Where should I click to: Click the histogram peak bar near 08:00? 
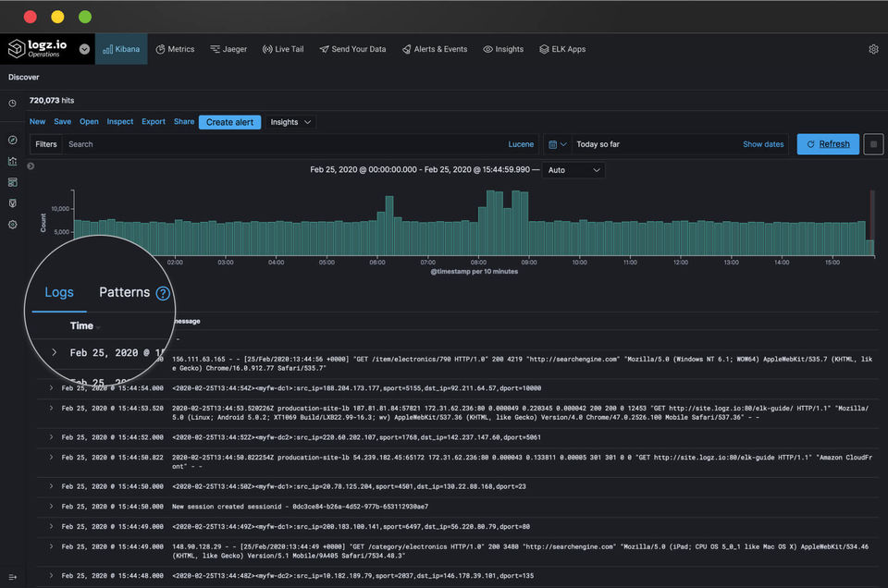click(x=490, y=223)
